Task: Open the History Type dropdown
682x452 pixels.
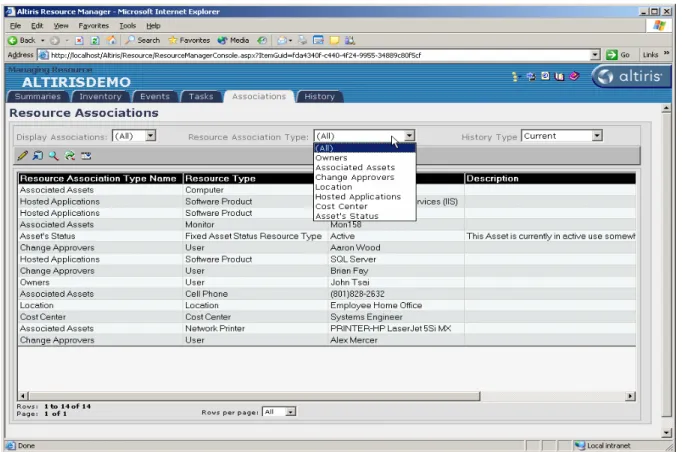Action: [x=597, y=136]
